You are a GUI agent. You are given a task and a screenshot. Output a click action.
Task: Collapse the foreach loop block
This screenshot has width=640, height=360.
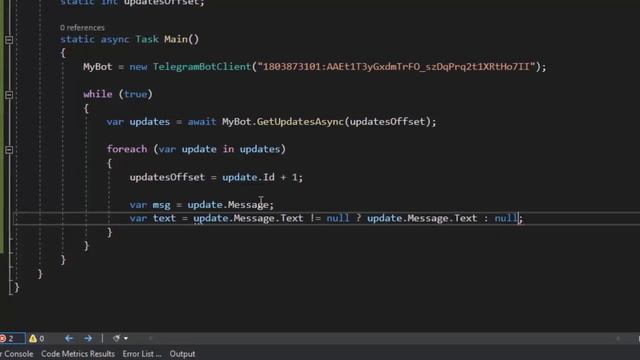coord(9,150)
